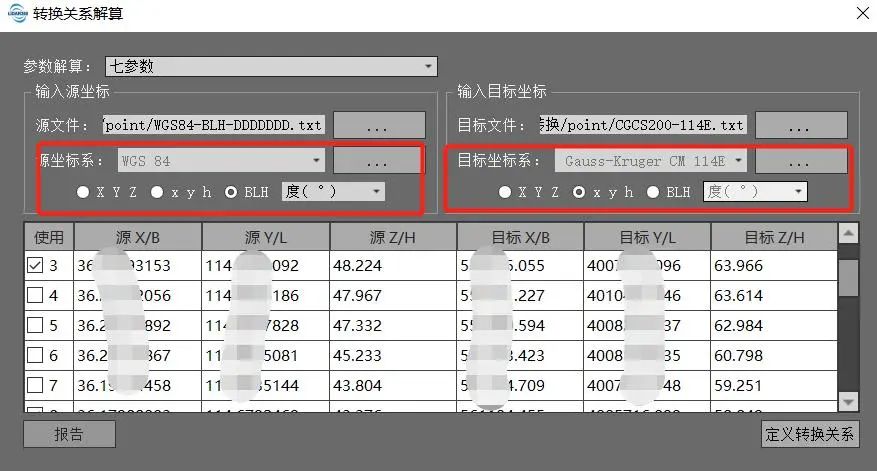877x471 pixels.
Task: Click the table scrollbar down arrow
Action: [x=848, y=402]
